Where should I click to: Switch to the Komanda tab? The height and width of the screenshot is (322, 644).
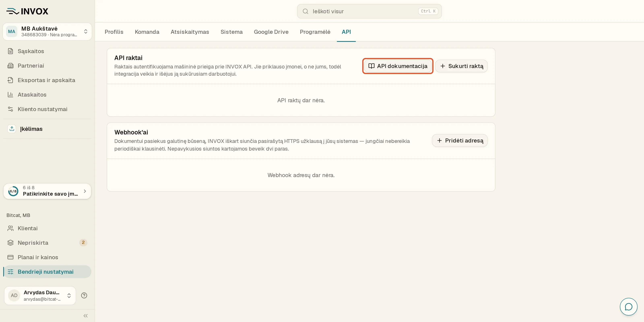(147, 32)
